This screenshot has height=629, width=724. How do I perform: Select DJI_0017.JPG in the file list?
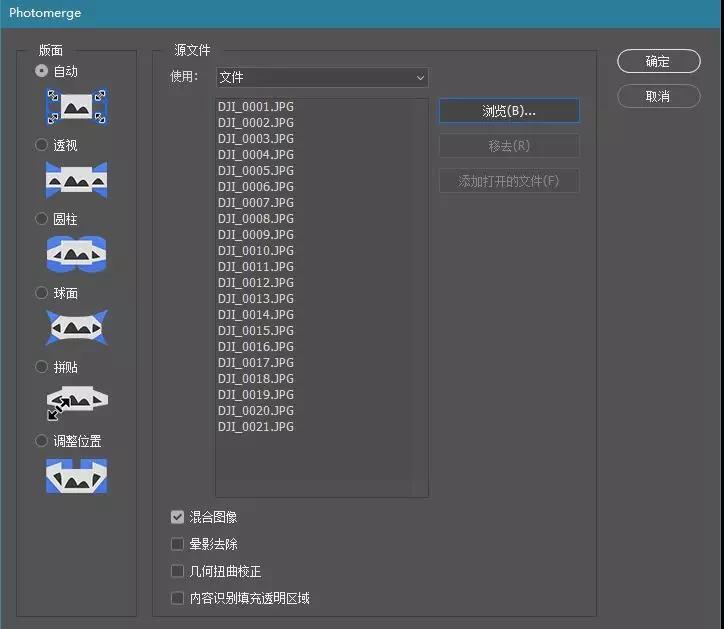click(x=256, y=363)
